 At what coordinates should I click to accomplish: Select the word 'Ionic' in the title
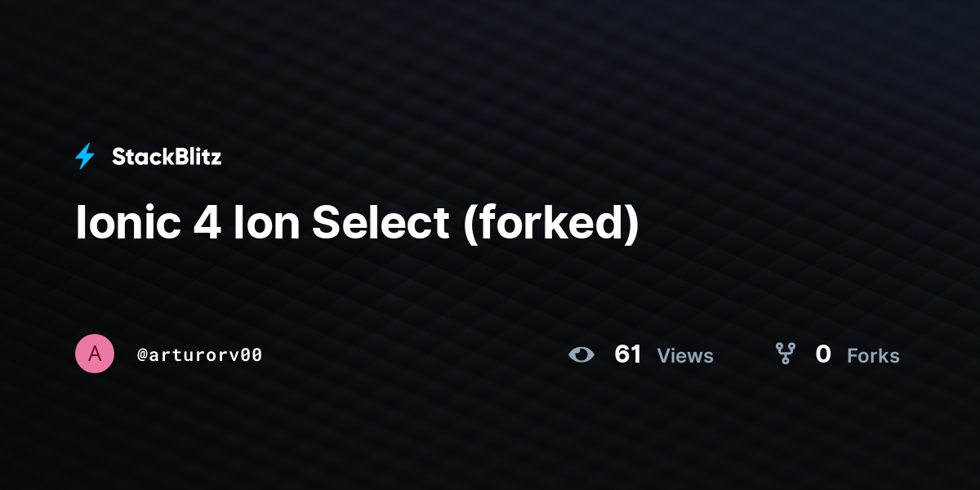point(127,222)
